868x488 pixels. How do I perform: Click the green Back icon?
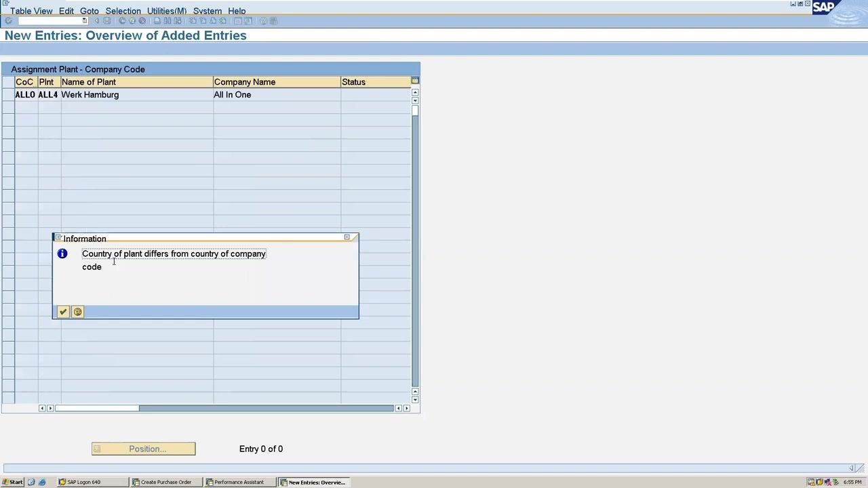coord(122,21)
